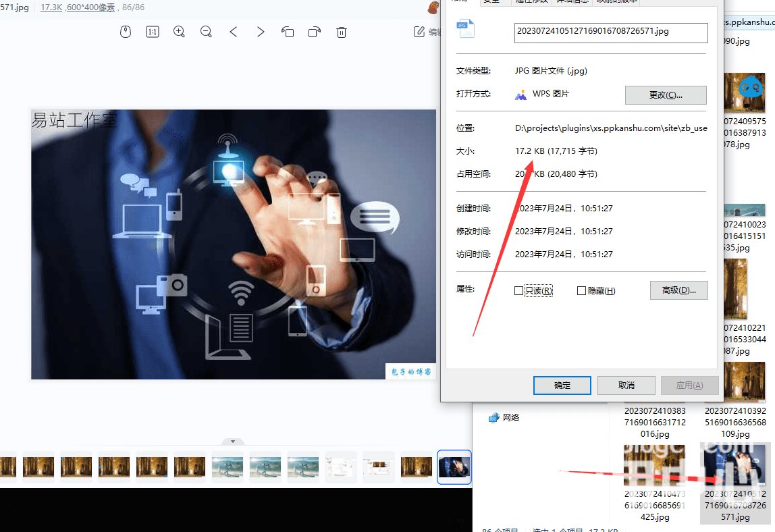775x532 pixels.
Task: Click the 600*400像素 dimensions label
Action: pos(90,7)
